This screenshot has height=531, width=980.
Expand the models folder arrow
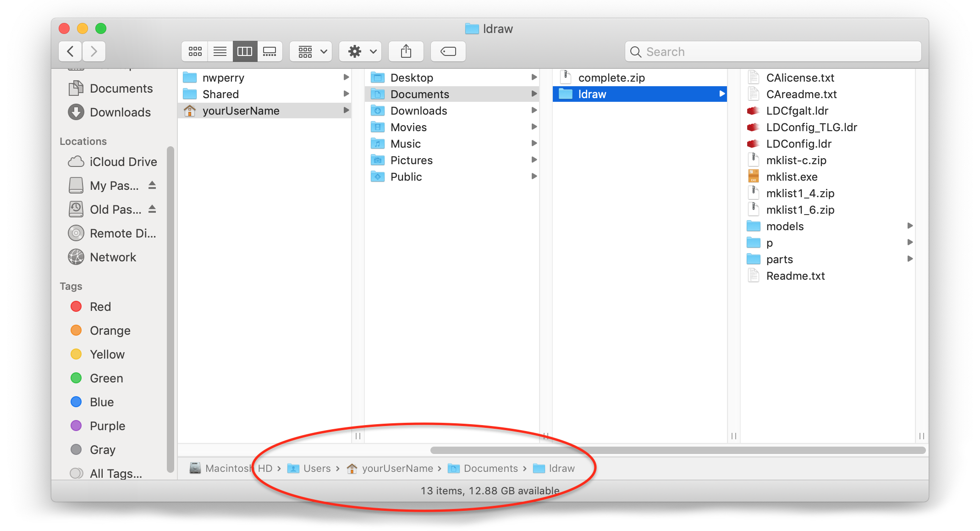(910, 226)
